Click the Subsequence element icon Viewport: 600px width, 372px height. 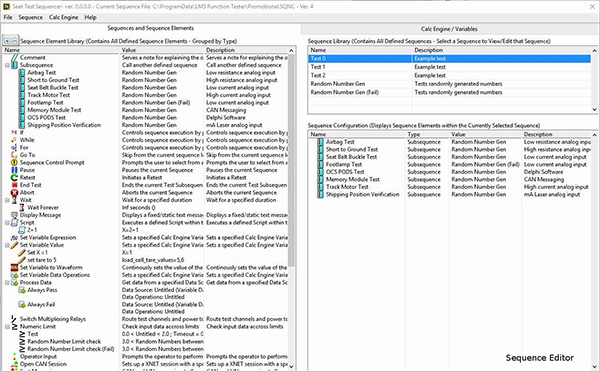coord(14,65)
